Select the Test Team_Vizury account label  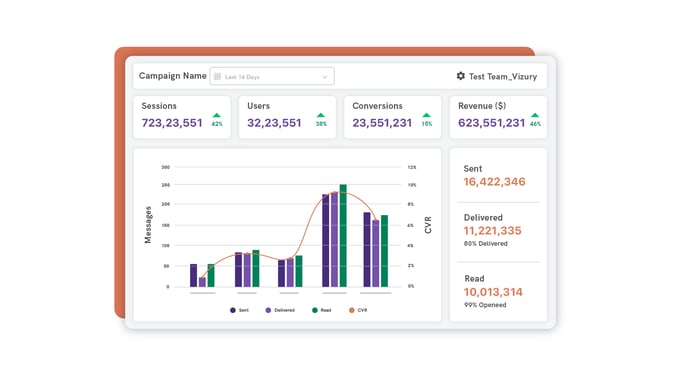(x=503, y=76)
